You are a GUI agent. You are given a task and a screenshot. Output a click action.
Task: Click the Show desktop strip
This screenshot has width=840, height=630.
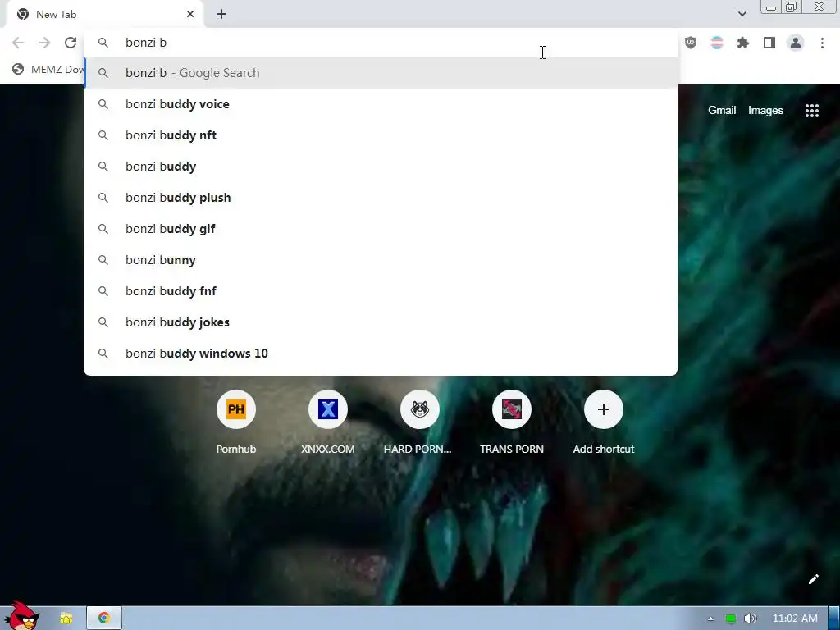834,619
